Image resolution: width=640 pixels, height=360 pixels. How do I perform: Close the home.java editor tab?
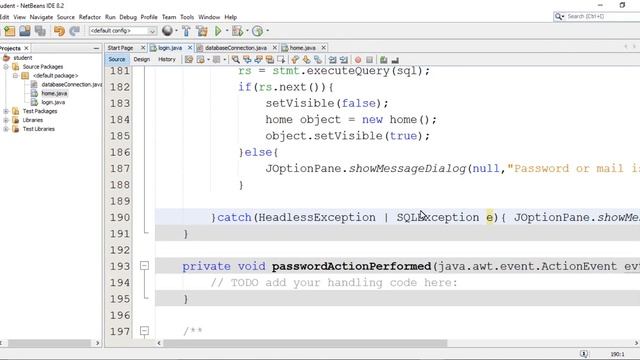pos(324,48)
